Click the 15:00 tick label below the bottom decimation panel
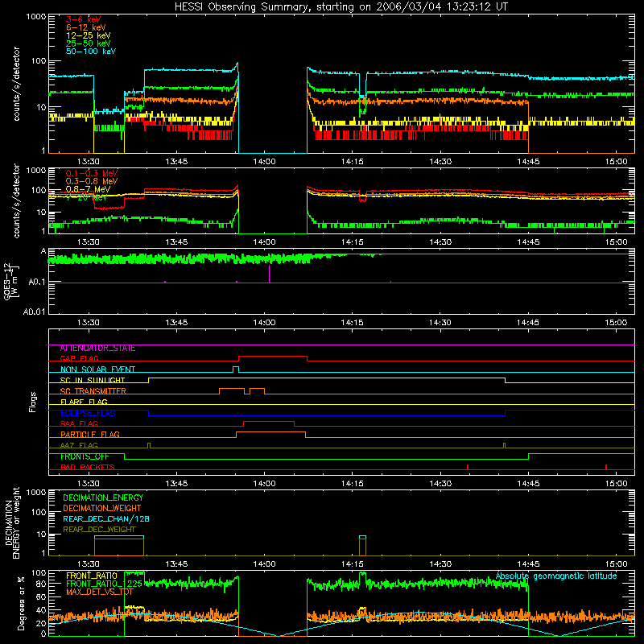Image resolution: width=644 pixels, height=644 pixels. [616, 564]
